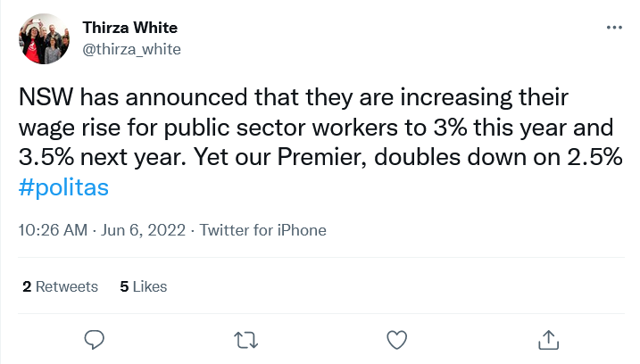Like the tweet with the heart icon

(x=396, y=340)
